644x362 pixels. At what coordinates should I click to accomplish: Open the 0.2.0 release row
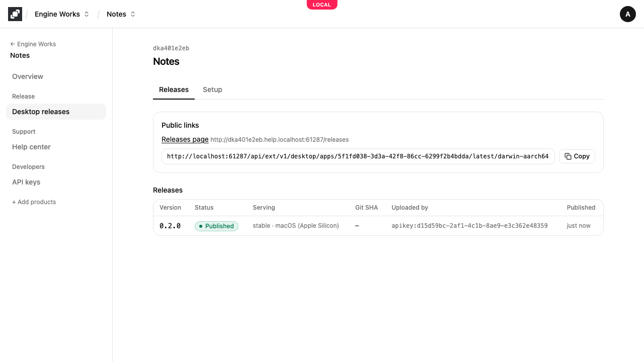(378, 226)
